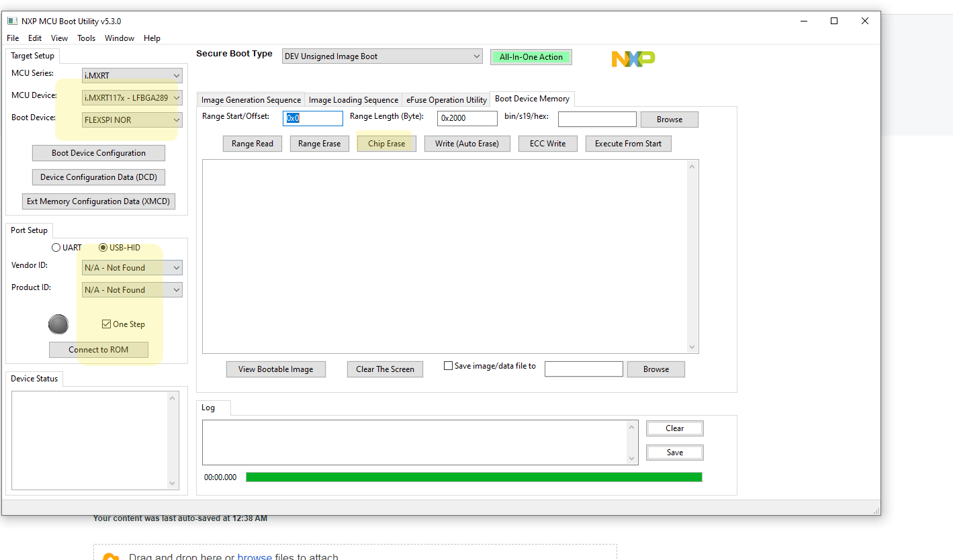Click the gray connection status indicator circle
Image resolution: width=953 pixels, height=560 pixels.
58,324
